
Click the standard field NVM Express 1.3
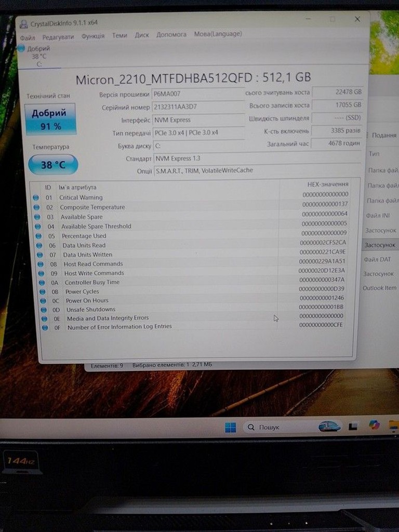pos(258,158)
